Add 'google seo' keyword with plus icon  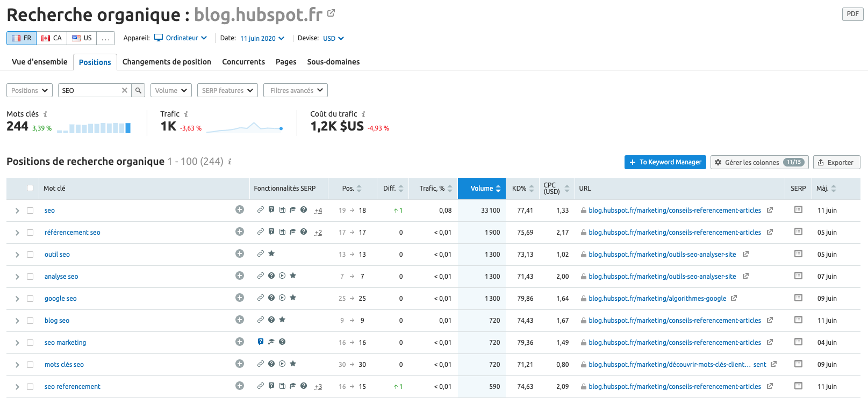click(240, 298)
